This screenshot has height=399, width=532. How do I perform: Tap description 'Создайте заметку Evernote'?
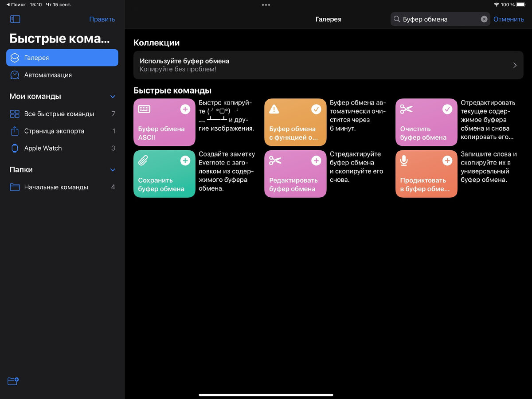(227, 171)
